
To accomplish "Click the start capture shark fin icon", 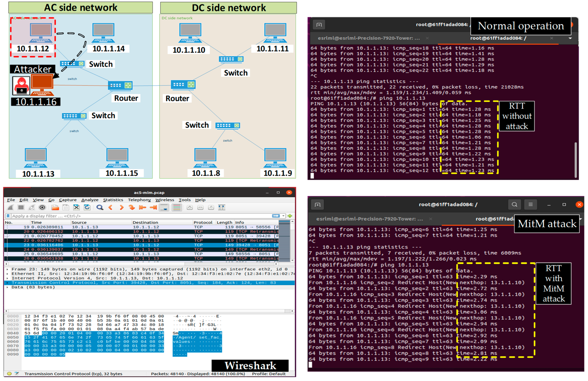I will 10,208.
